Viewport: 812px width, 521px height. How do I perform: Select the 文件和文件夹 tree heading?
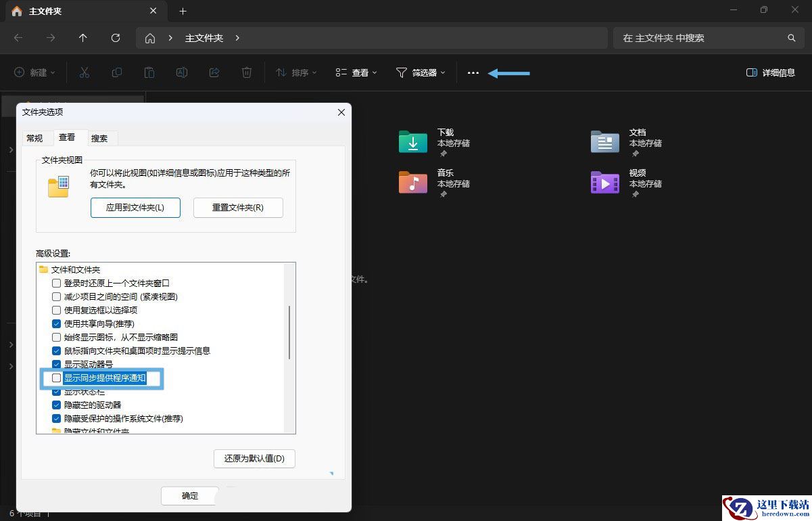[76, 269]
